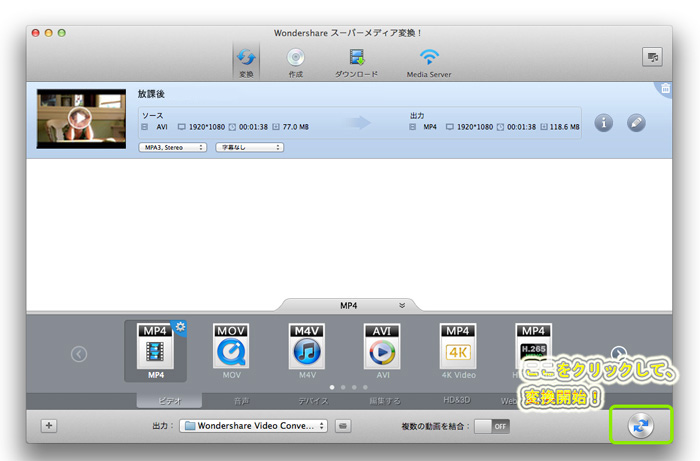Select the 4K Video MP4 preset

click(457, 350)
